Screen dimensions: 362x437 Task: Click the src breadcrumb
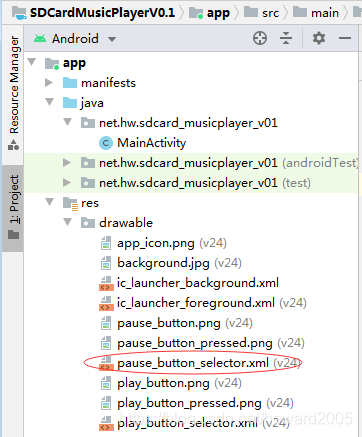(270, 13)
